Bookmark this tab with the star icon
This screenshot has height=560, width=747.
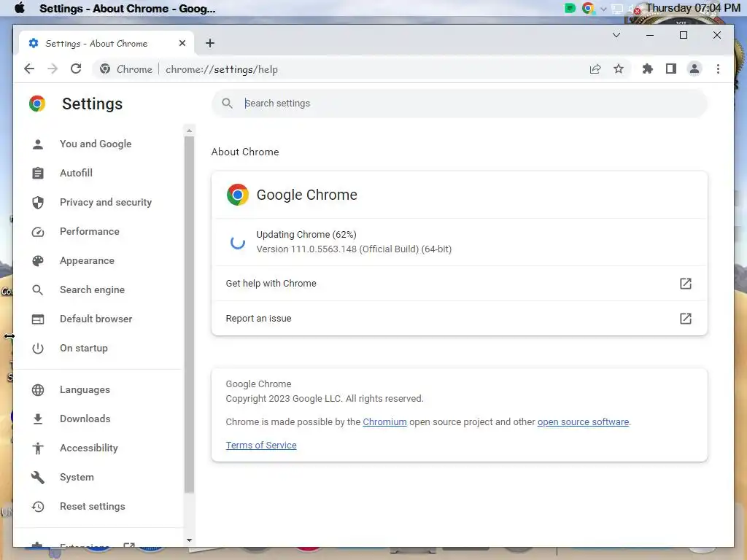tap(619, 69)
